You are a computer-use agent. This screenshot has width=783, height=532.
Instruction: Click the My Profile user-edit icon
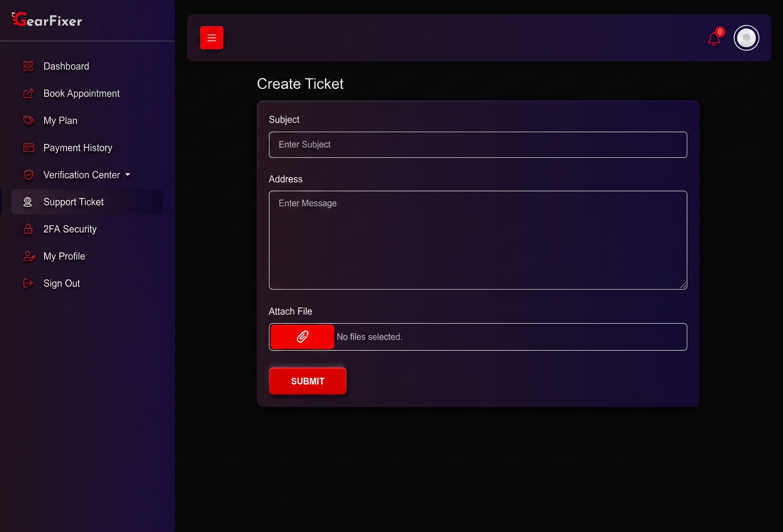tap(29, 256)
